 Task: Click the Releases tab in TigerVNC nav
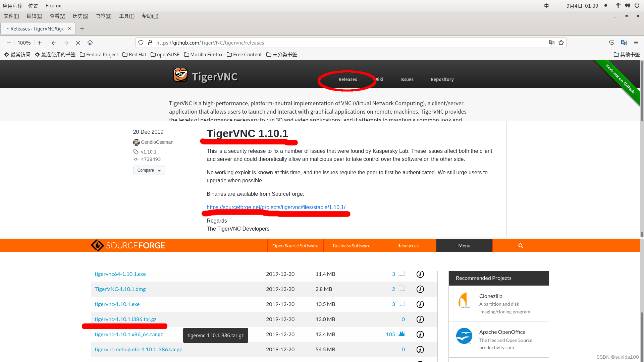(347, 79)
